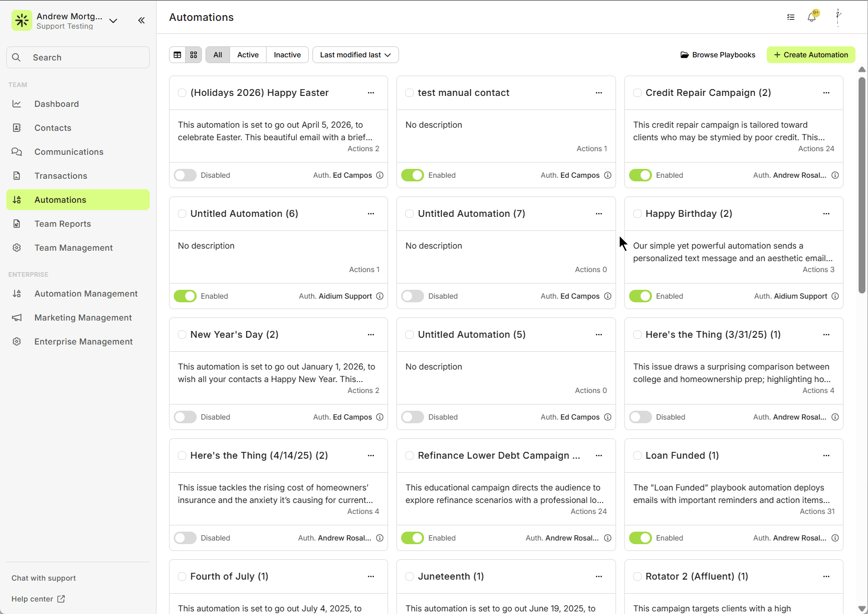Select the Loan Funded (1) checkbox
The image size is (868, 614).
pyautogui.click(x=637, y=456)
